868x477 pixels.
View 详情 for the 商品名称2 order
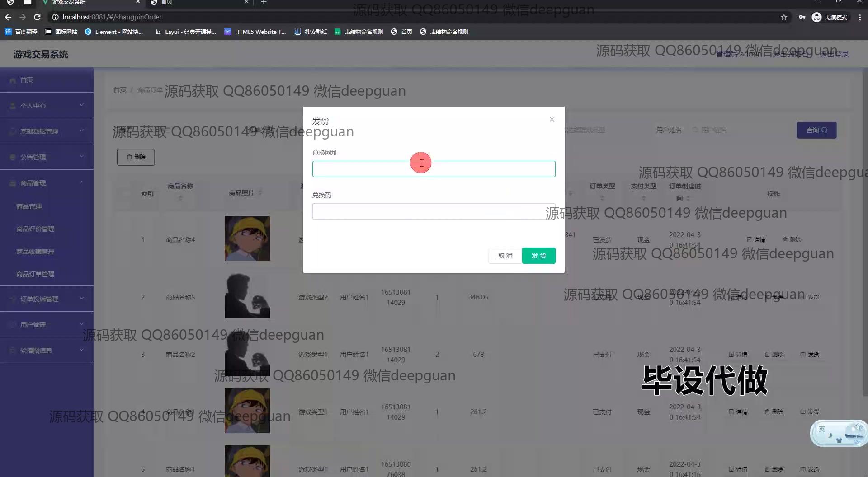tap(738, 355)
